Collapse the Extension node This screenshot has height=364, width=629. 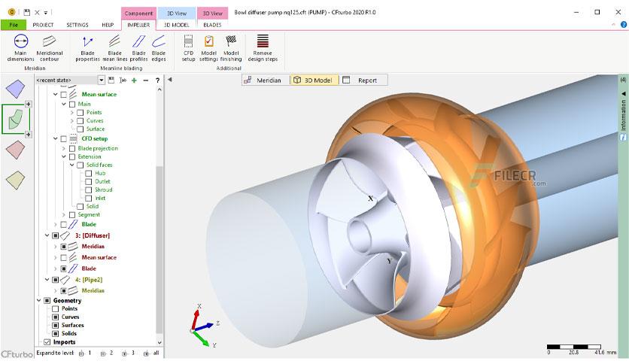(x=63, y=156)
